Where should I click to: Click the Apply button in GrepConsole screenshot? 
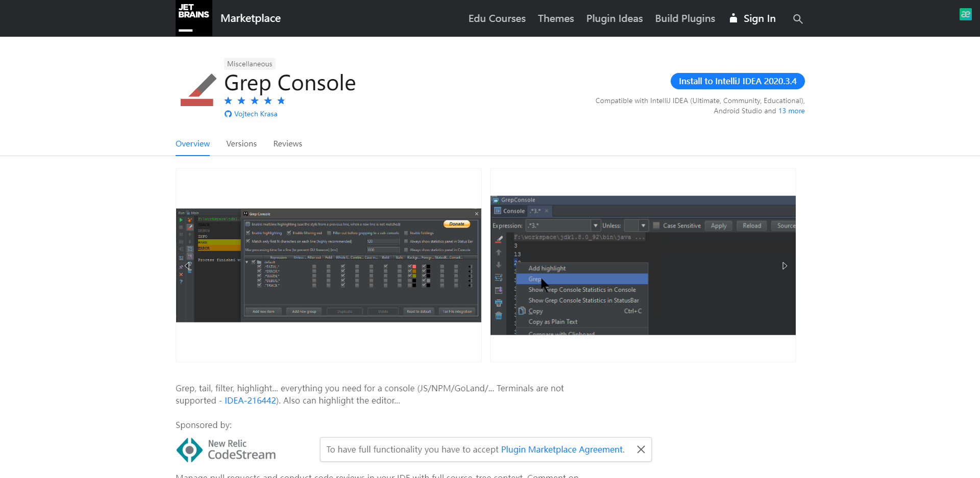[x=719, y=225]
